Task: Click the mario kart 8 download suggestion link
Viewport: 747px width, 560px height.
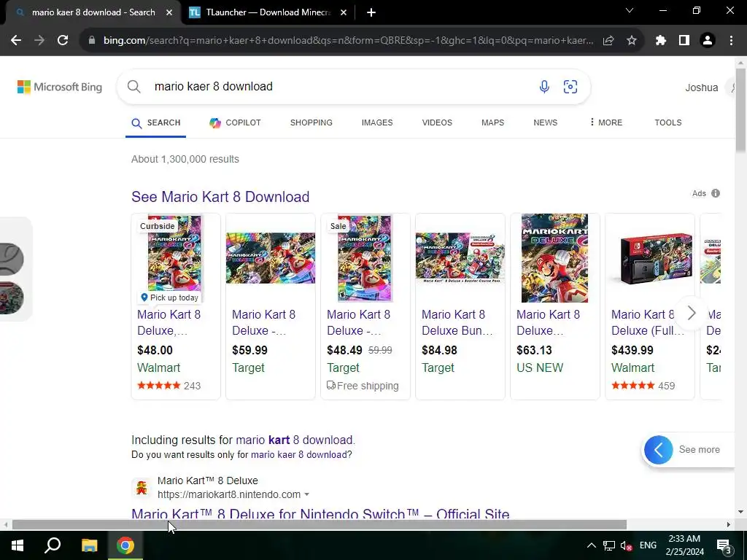Action: point(295,440)
